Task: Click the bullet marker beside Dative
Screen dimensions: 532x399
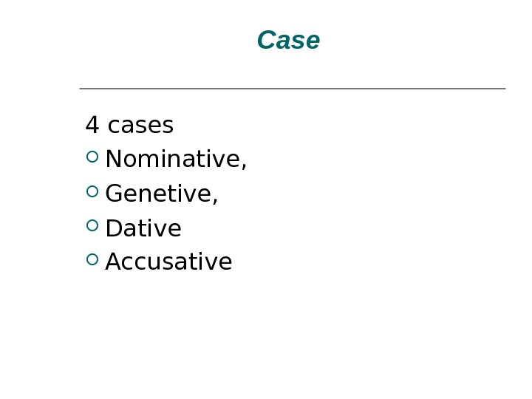Action: point(92,226)
